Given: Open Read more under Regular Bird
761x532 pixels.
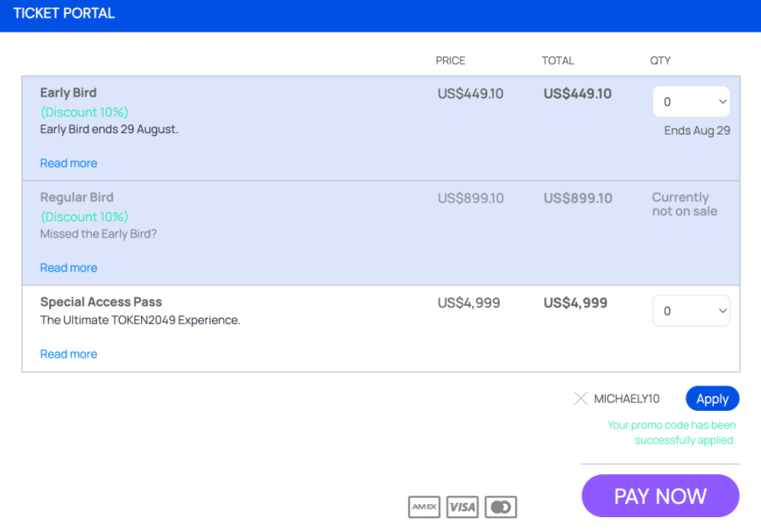Looking at the screenshot, I should (x=69, y=268).
